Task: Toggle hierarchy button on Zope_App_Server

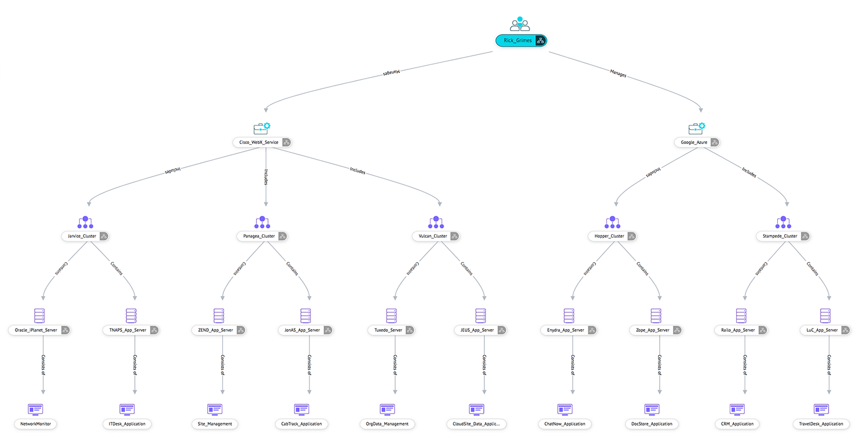Action: (x=676, y=330)
